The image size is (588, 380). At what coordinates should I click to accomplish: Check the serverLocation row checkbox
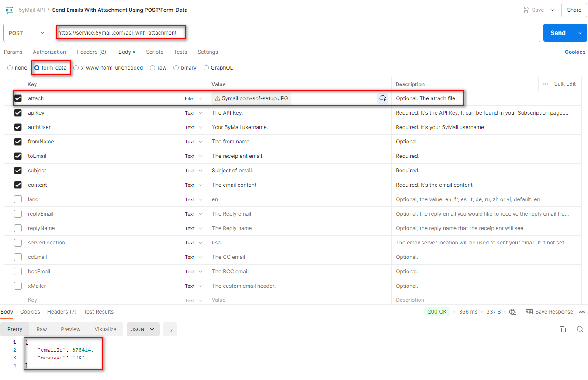tap(18, 243)
